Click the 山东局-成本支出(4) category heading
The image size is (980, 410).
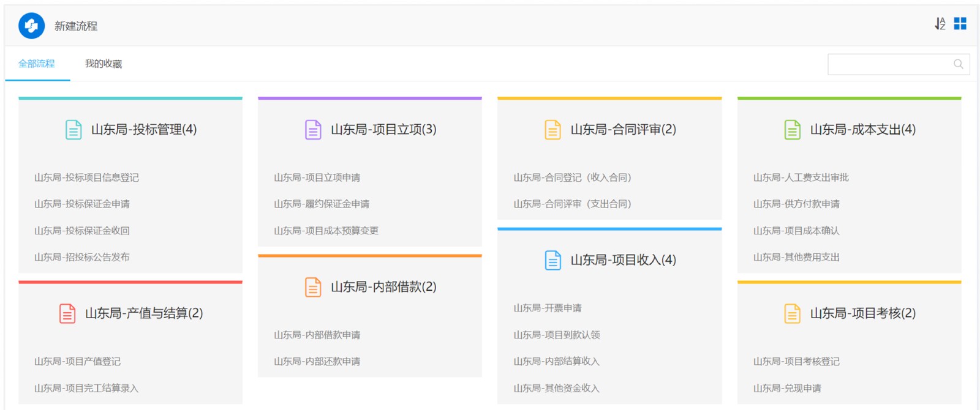click(x=863, y=130)
